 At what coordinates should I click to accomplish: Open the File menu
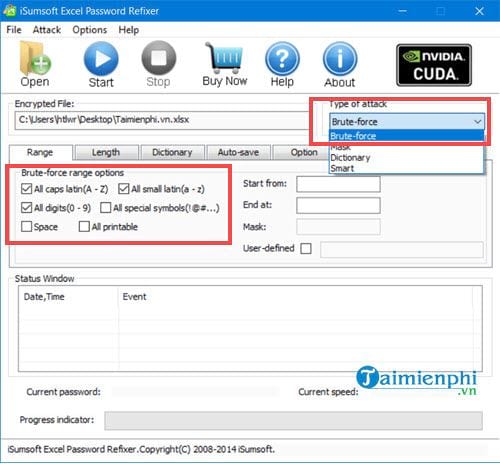point(14,30)
